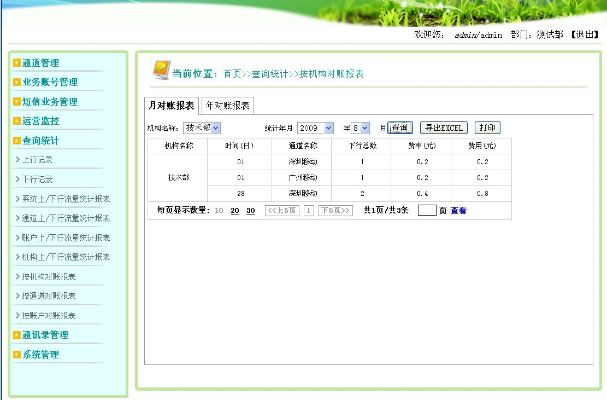
Task: Click the computer icon next to 当前位置
Action: coord(159,71)
